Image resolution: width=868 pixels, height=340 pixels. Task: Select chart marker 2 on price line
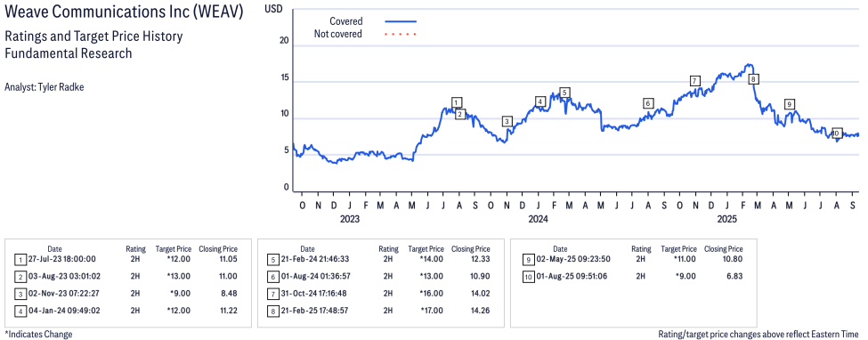coord(460,114)
